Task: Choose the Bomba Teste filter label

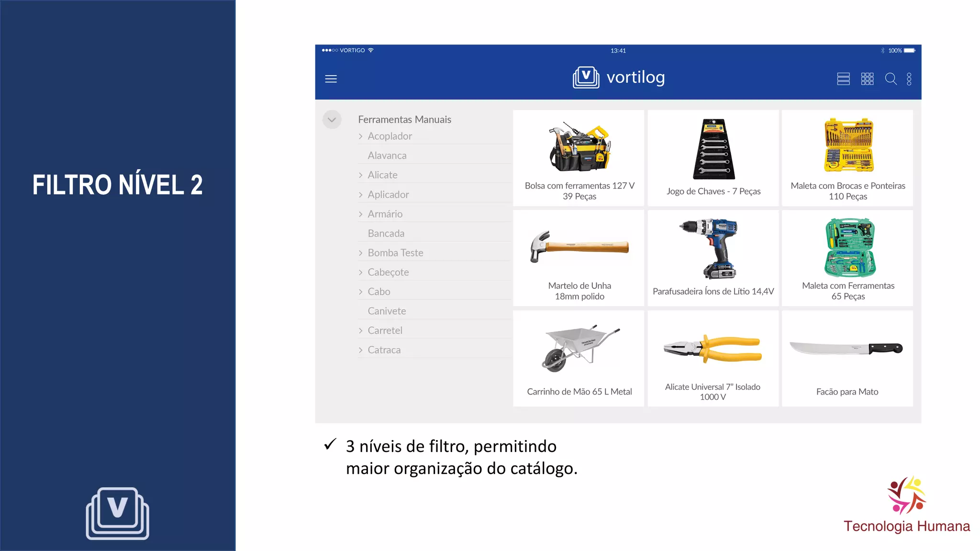Action: point(395,253)
